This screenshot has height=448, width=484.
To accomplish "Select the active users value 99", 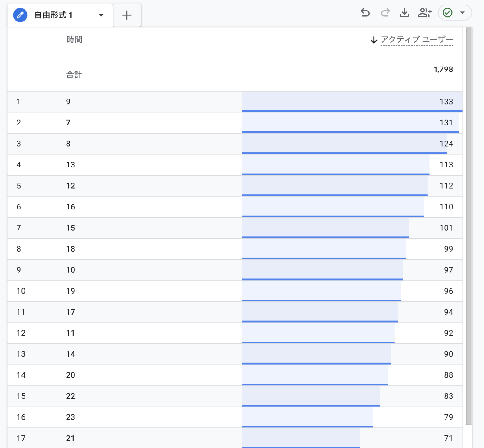I will coord(449,249).
